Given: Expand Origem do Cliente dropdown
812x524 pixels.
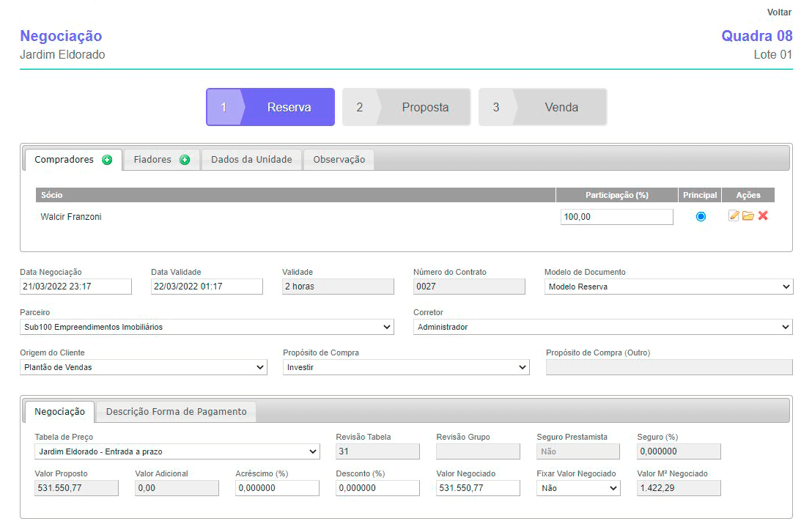Looking at the screenshot, I should coord(144,367).
